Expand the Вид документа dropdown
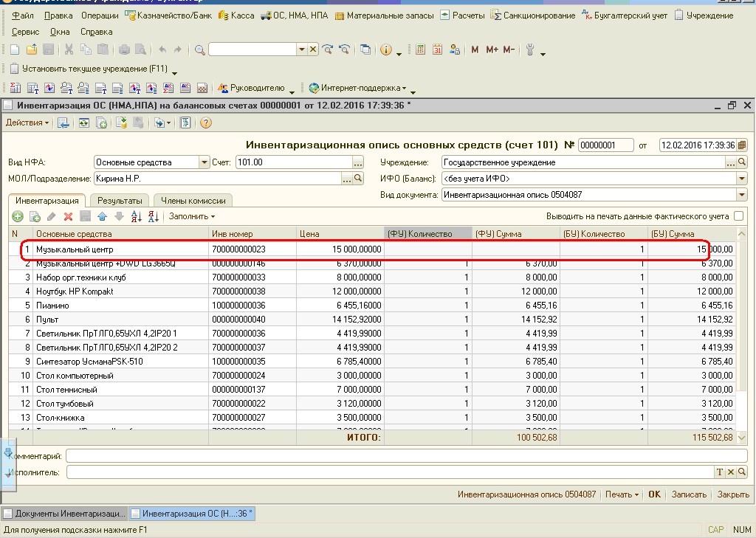This screenshot has height=538, width=756. point(741,195)
